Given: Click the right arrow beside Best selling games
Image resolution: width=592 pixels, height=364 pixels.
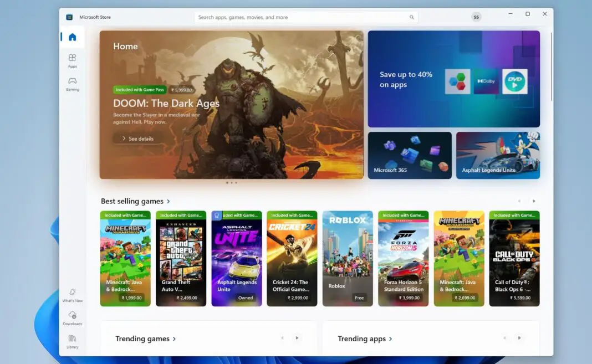Looking at the screenshot, I should click(533, 201).
